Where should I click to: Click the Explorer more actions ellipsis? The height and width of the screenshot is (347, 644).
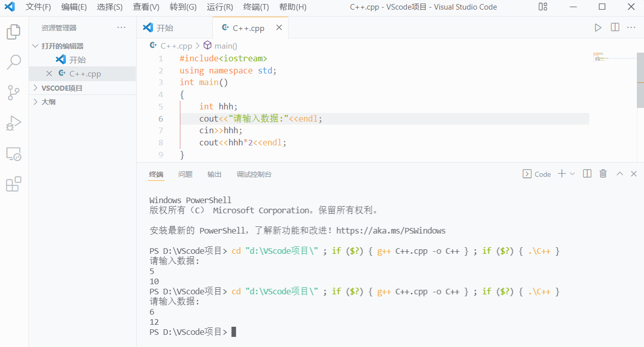click(x=121, y=27)
